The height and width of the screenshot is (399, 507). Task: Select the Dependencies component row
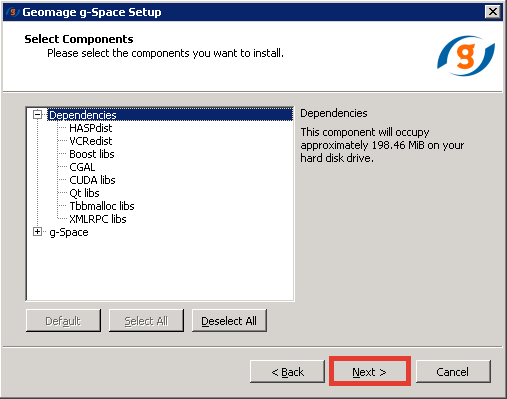click(x=170, y=115)
